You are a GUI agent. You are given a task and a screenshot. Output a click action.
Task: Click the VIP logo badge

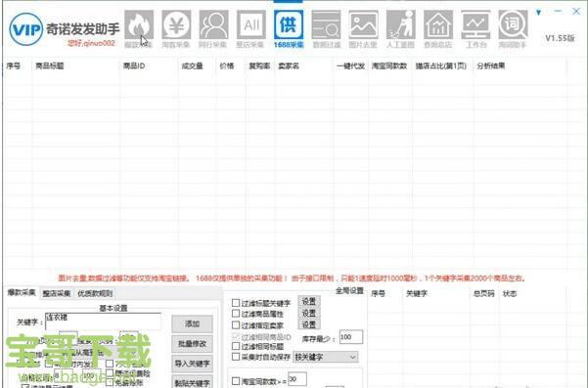pyautogui.click(x=25, y=29)
